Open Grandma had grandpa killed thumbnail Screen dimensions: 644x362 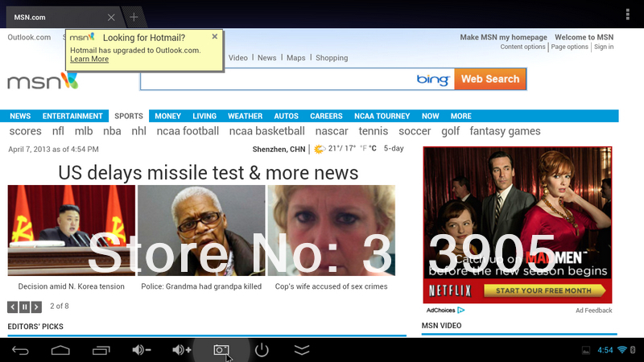(x=201, y=230)
